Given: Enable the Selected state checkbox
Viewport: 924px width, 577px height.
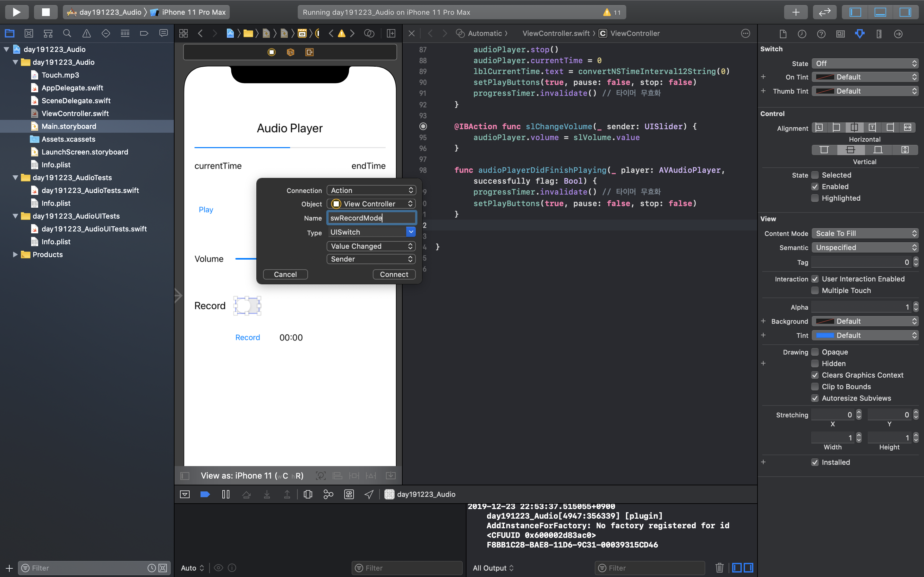Looking at the screenshot, I should (815, 175).
